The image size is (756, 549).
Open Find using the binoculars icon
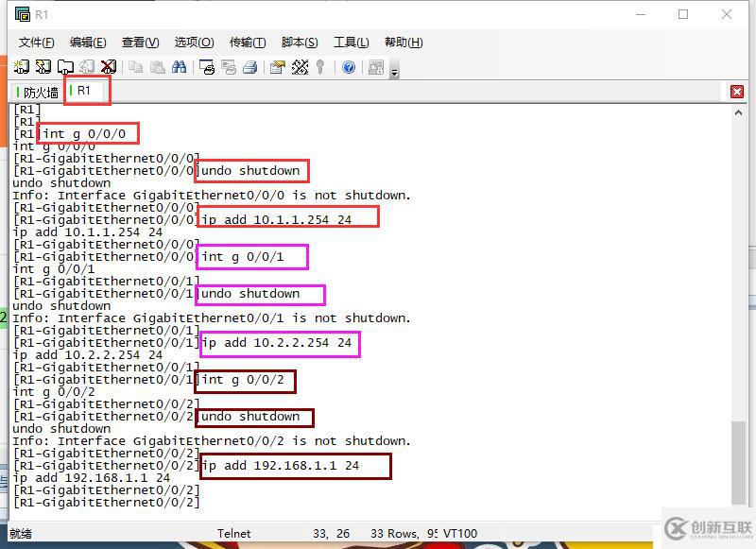point(179,67)
